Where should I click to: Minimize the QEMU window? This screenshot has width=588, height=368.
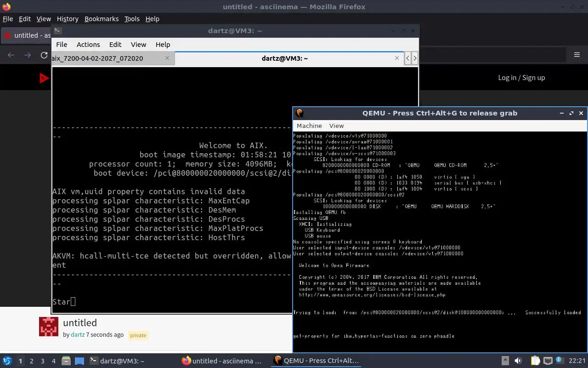[561, 113]
